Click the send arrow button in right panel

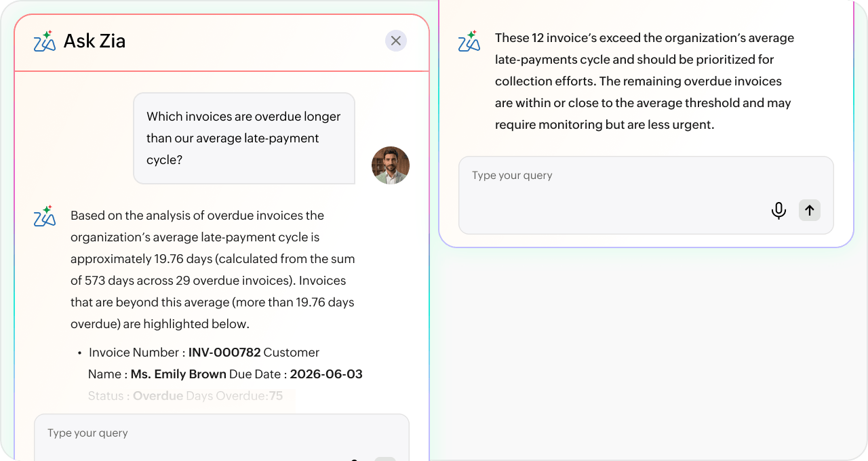(x=810, y=210)
